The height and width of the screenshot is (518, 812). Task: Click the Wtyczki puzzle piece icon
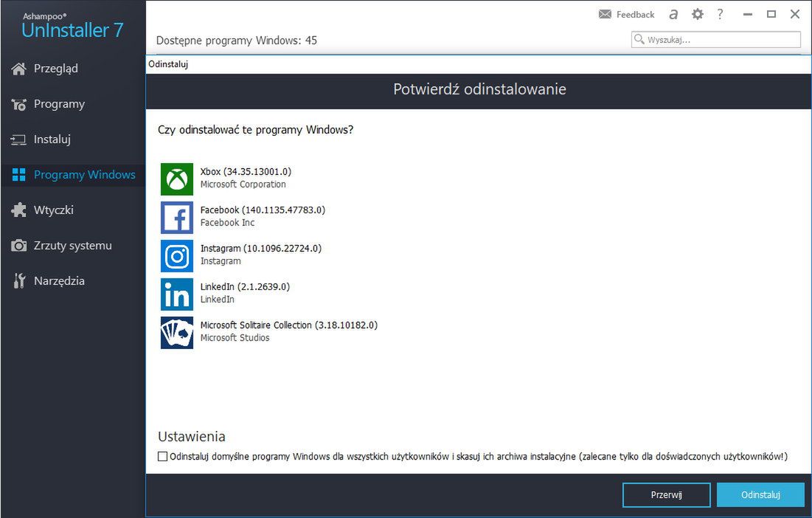tap(18, 210)
